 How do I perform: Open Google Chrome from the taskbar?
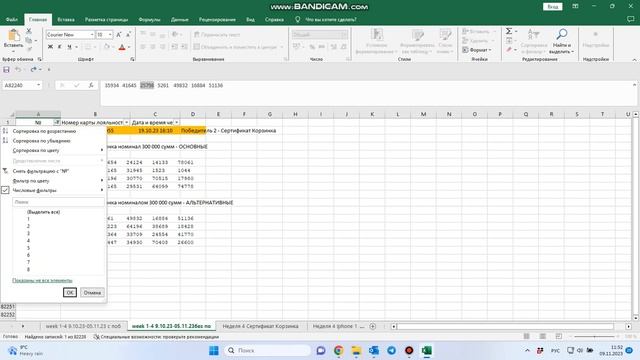[338, 351]
